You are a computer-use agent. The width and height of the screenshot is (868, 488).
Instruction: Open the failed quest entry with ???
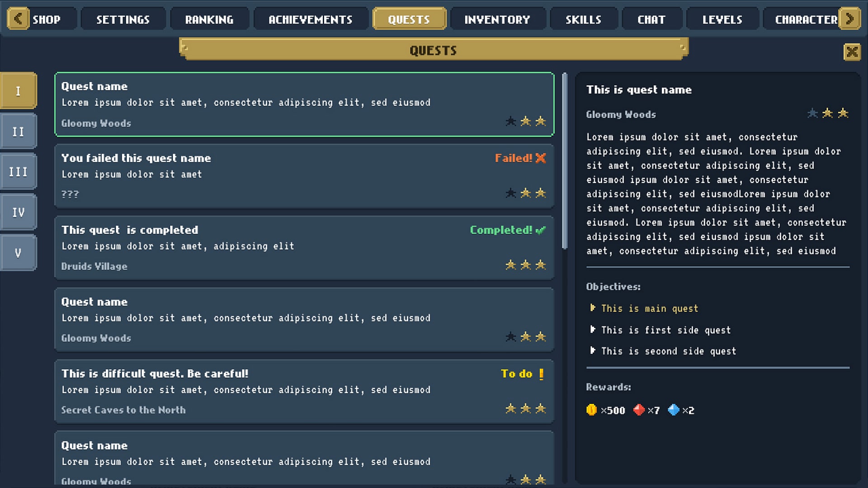point(304,176)
